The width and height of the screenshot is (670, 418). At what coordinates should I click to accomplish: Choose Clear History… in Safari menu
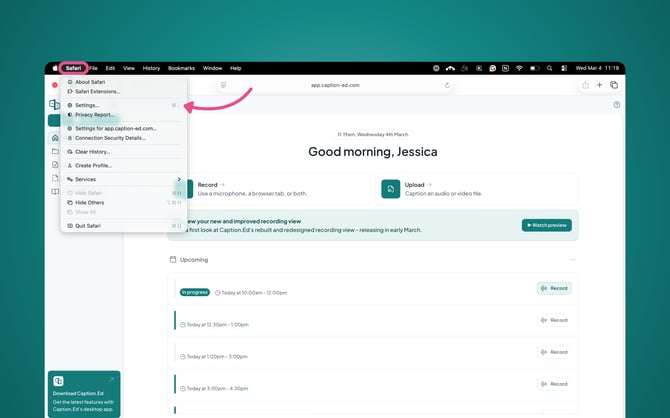92,151
